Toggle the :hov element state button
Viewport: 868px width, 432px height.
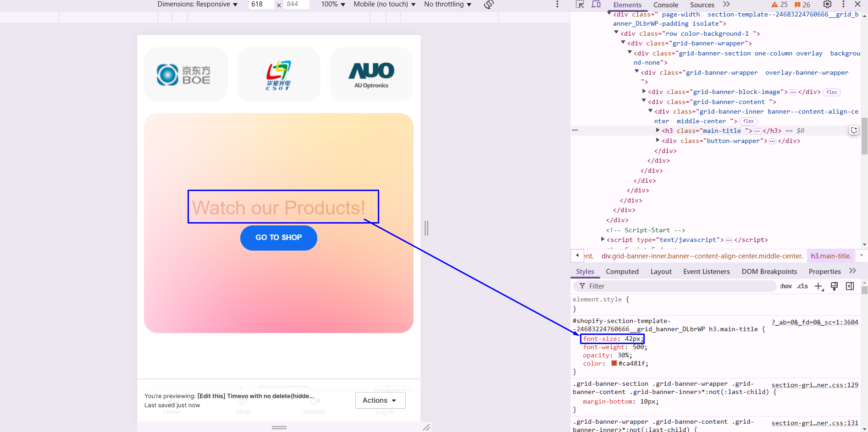(x=785, y=286)
